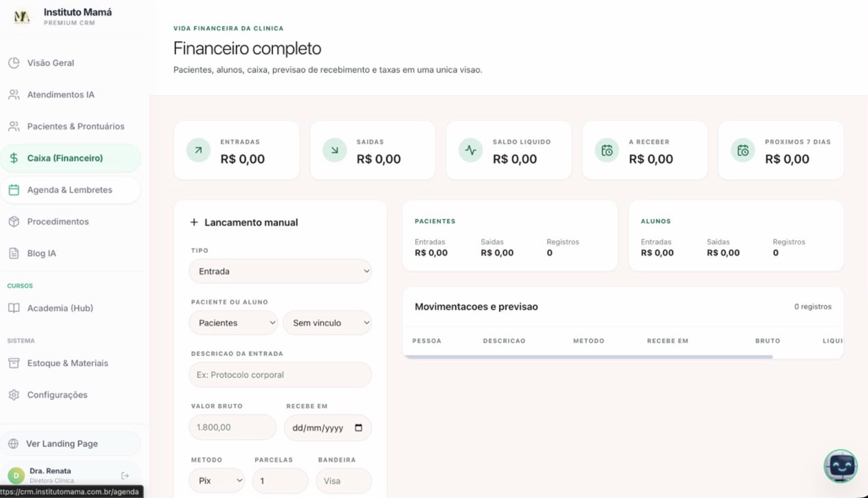
Task: Click the PACIENTES summary card title
Action: click(435, 221)
